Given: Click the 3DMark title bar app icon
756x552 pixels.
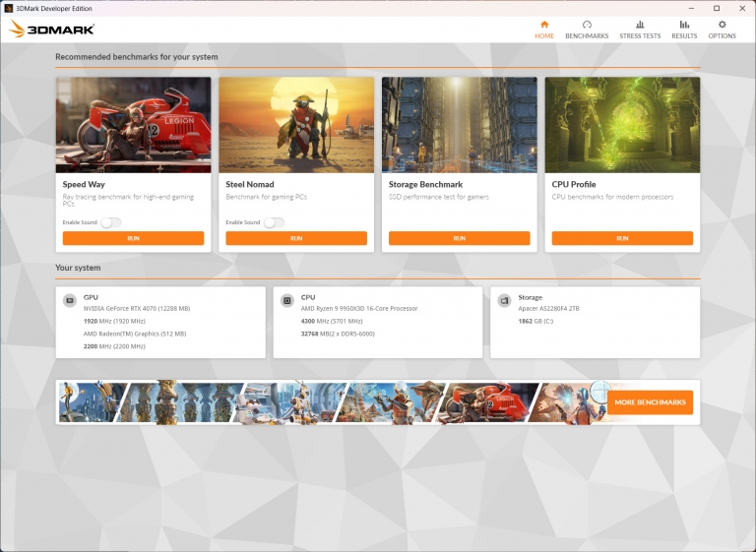Looking at the screenshot, I should tap(8, 8).
